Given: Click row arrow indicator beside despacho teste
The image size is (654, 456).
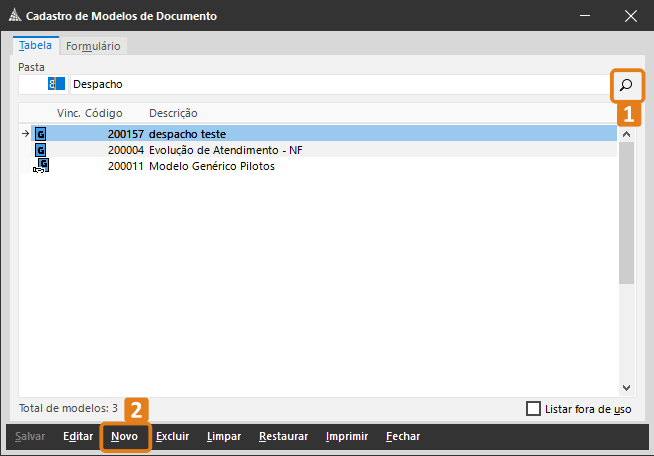Looking at the screenshot, I should (25, 134).
